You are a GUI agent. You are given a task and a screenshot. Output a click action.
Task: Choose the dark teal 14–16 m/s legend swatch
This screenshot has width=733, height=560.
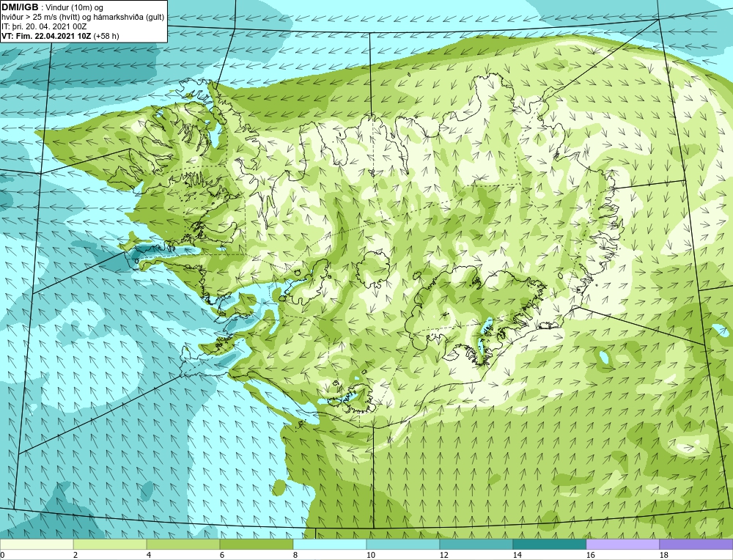click(x=550, y=544)
